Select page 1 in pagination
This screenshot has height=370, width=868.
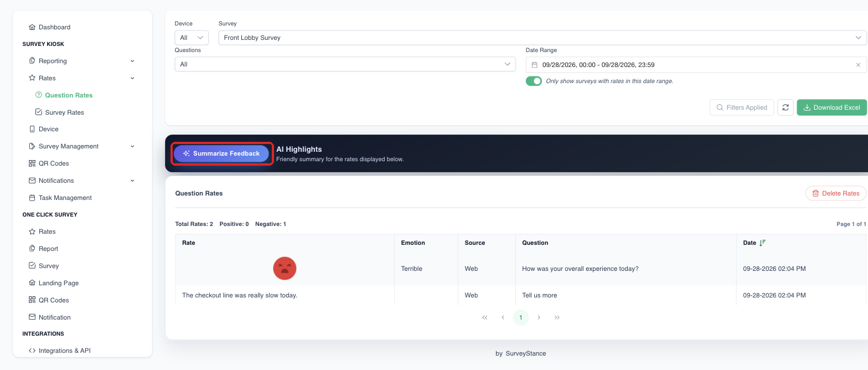pyautogui.click(x=521, y=317)
